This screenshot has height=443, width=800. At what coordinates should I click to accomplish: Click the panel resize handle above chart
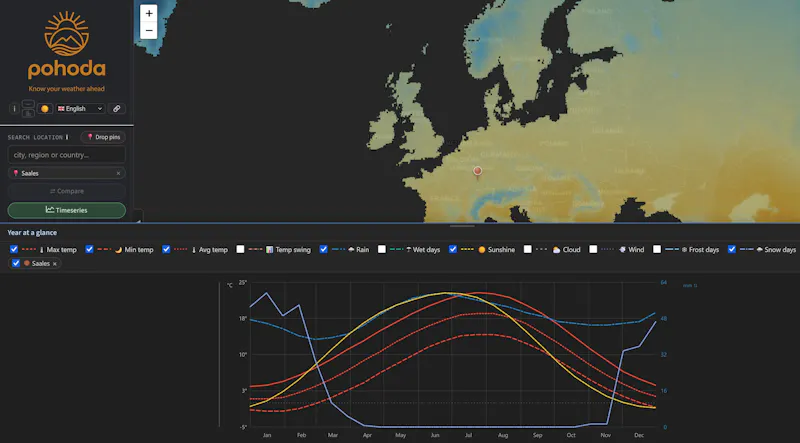(462, 226)
